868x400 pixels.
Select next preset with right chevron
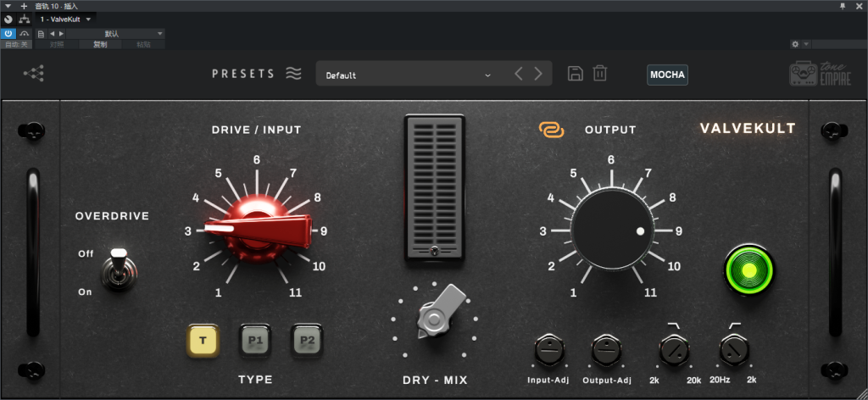(x=538, y=74)
